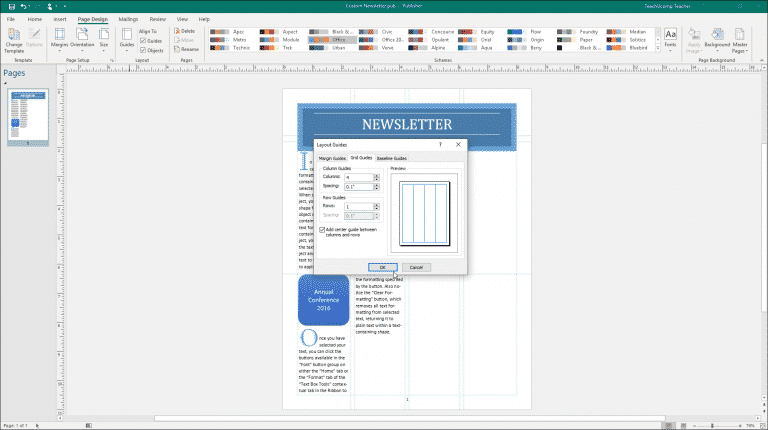Click the help question mark in Layout Guides
The height and width of the screenshot is (430, 768).
click(x=440, y=144)
